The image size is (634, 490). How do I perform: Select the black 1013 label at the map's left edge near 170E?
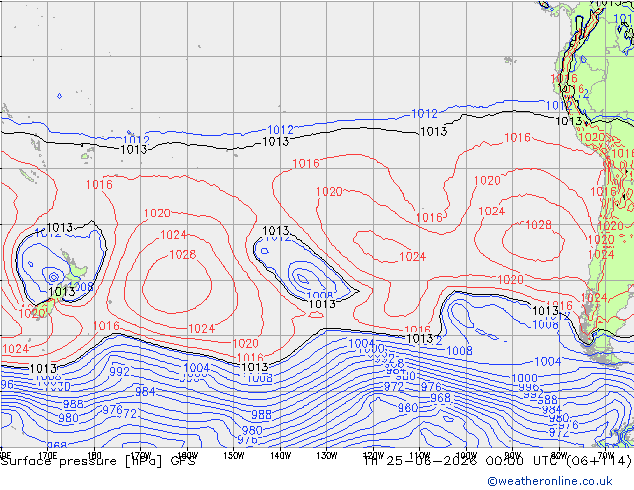(43, 368)
